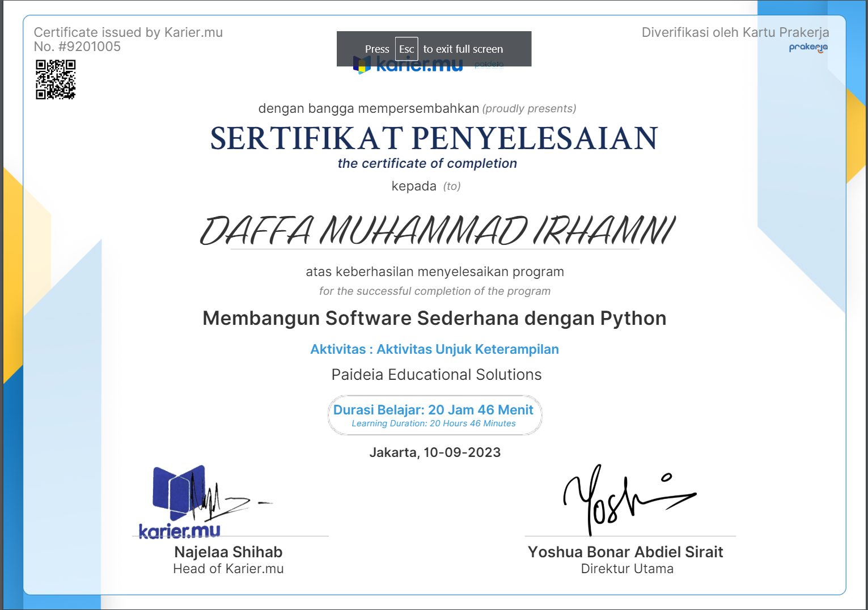This screenshot has height=610, width=868.
Task: Click the certificate number #9201005
Action: click(x=77, y=47)
